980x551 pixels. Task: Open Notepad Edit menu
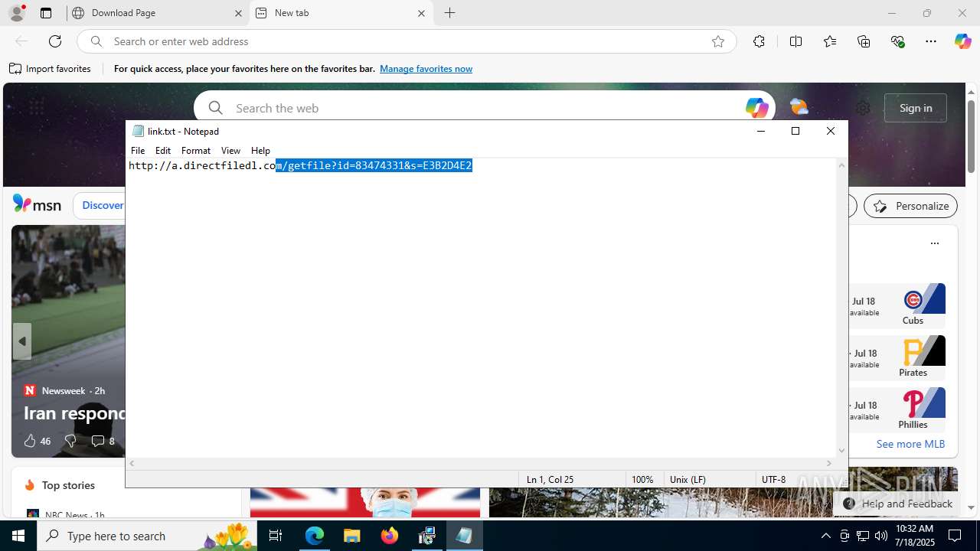click(163, 151)
